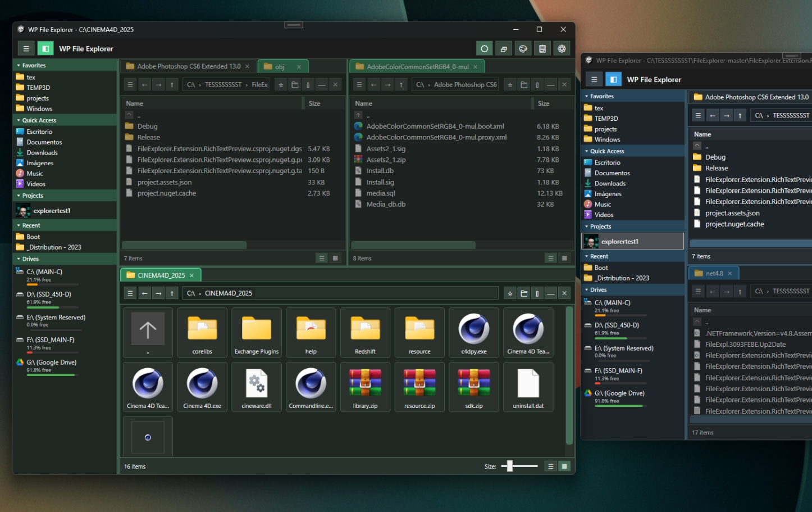Image resolution: width=812 pixels, height=512 pixels.
Task: Go up one level in CINEMA4D_2025 pane
Action: click(x=172, y=293)
